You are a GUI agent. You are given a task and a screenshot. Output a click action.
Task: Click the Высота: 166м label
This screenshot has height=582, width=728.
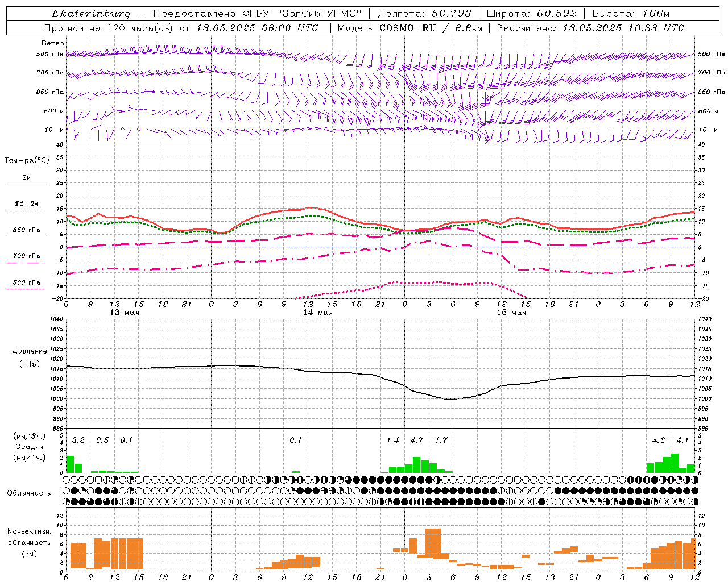tap(631, 14)
